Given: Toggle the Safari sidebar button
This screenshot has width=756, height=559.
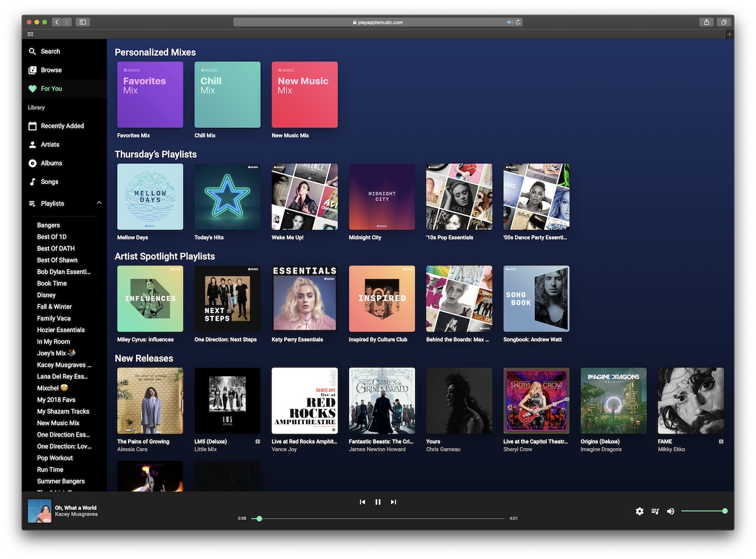Looking at the screenshot, I should click(x=82, y=22).
